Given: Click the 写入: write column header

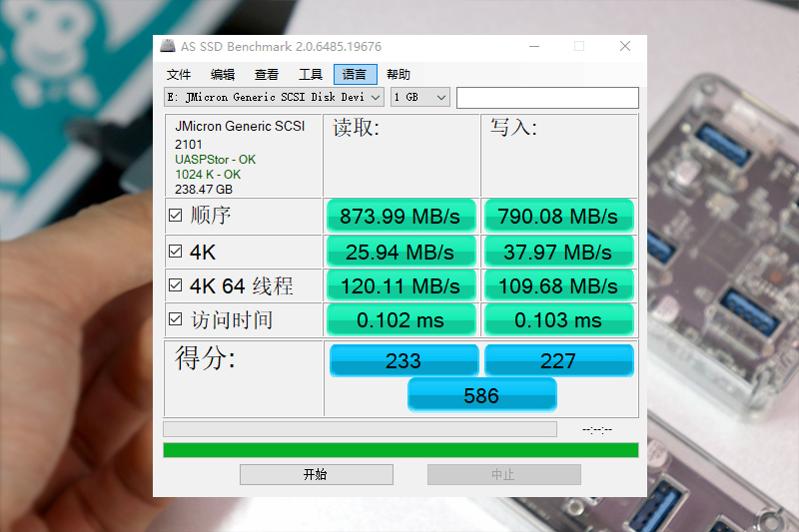Looking at the screenshot, I should (x=513, y=128).
